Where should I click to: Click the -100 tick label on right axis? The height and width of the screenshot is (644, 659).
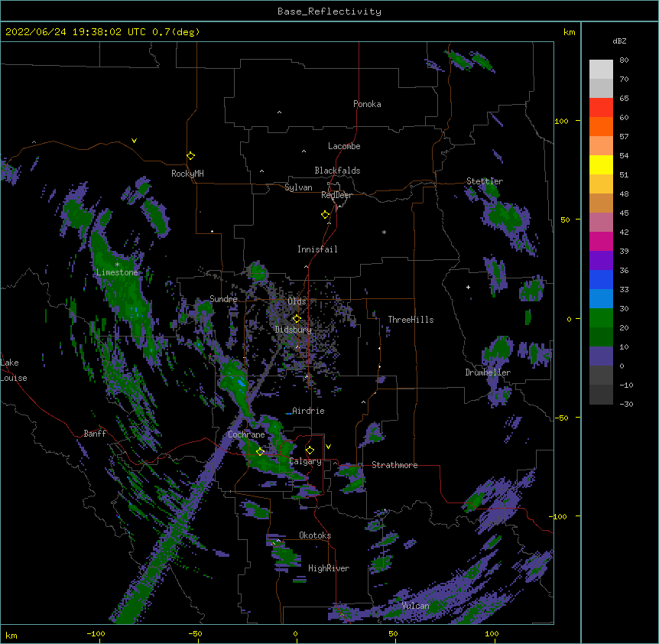(x=559, y=516)
